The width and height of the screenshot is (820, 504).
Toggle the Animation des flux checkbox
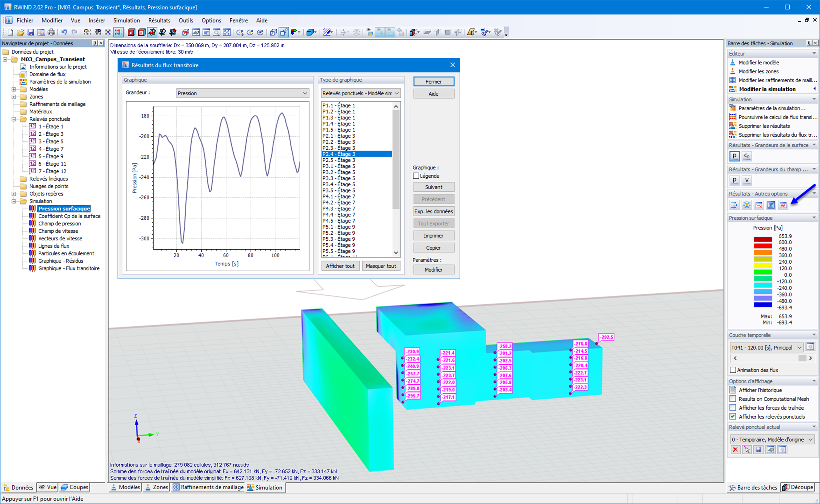733,370
